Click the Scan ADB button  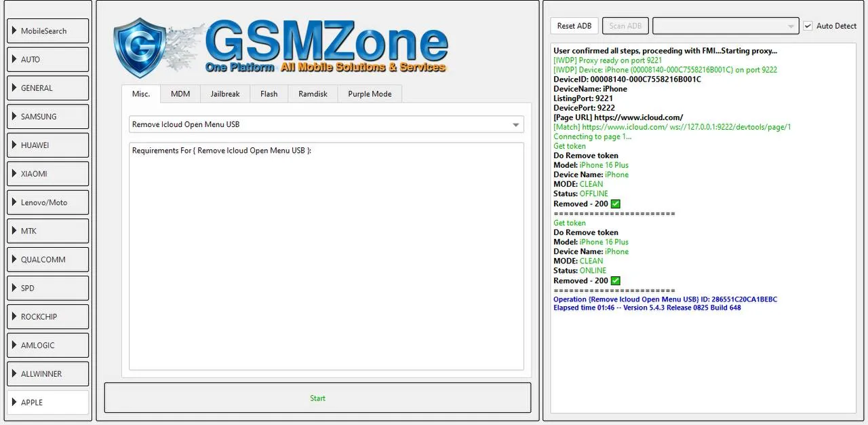click(625, 26)
